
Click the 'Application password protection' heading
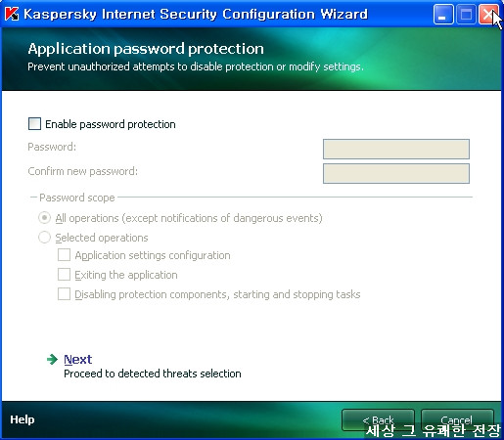tap(146, 49)
